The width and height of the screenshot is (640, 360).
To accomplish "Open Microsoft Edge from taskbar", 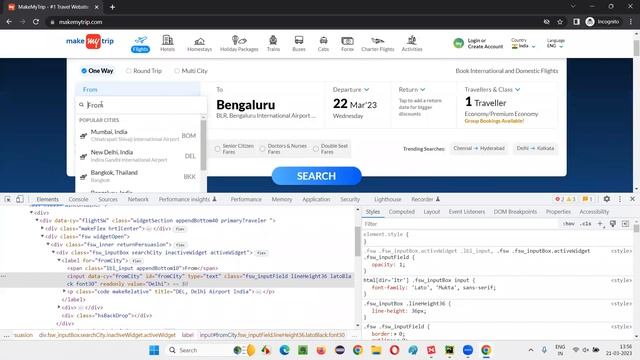I will 284,350.
